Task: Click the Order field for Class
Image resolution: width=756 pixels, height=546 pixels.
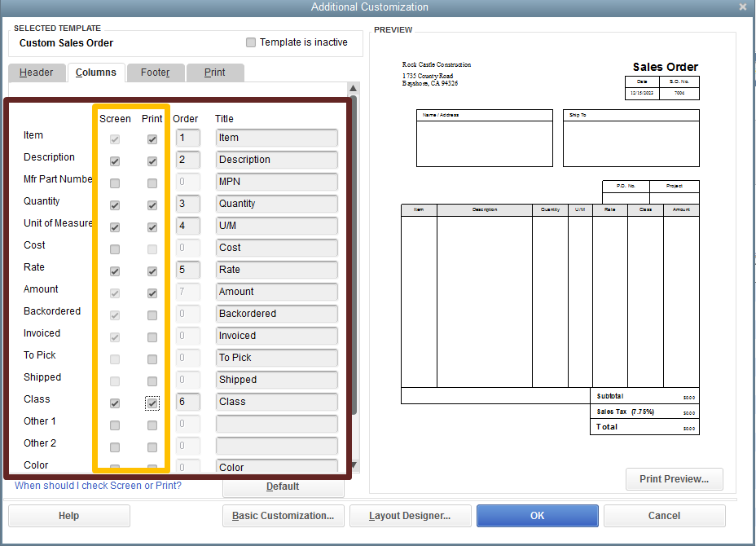Action: click(x=188, y=402)
